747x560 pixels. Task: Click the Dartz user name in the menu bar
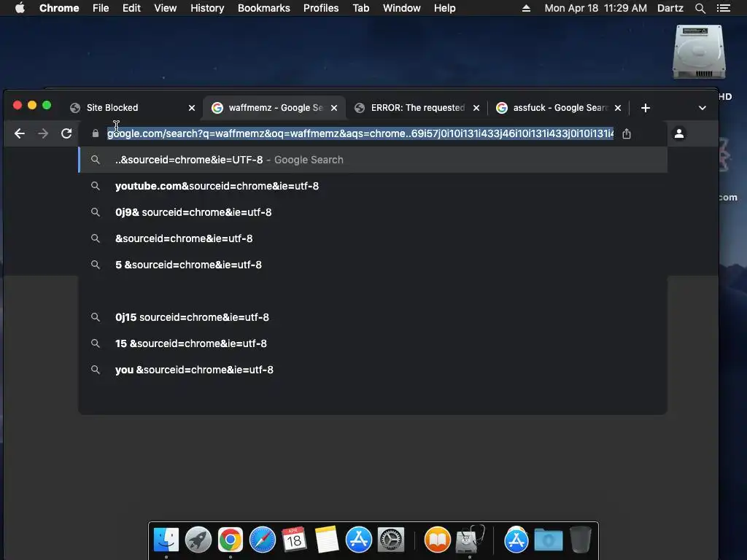click(x=670, y=8)
